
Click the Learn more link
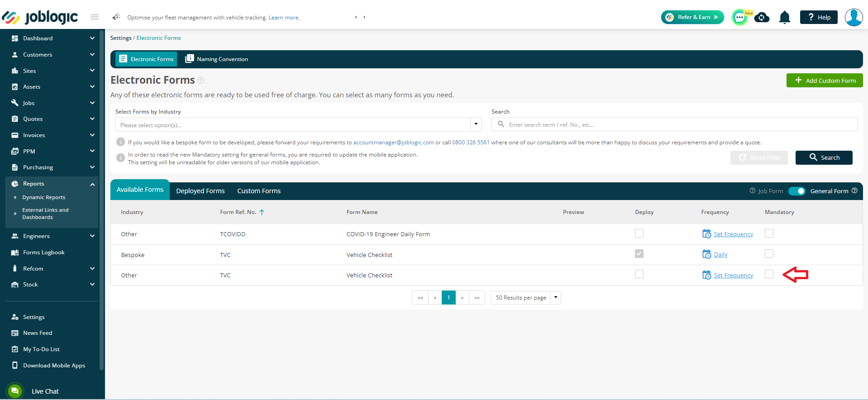(284, 18)
